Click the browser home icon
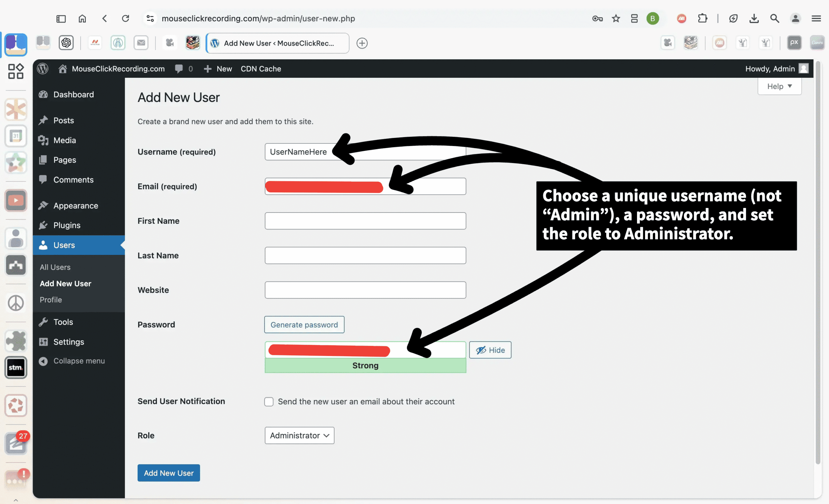 [x=82, y=18]
